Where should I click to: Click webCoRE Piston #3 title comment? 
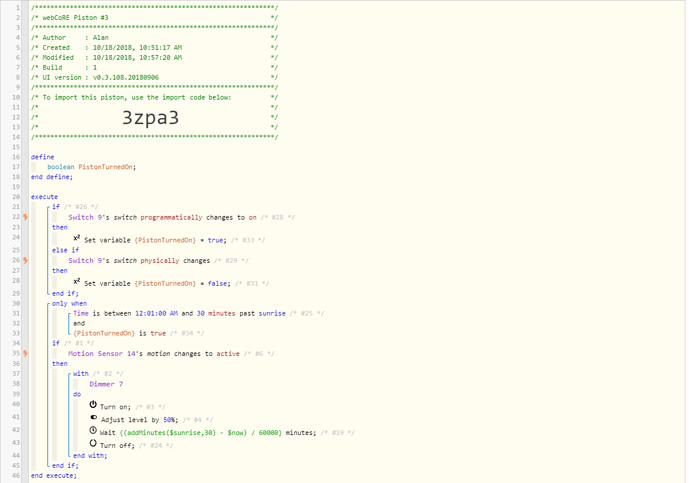point(154,18)
